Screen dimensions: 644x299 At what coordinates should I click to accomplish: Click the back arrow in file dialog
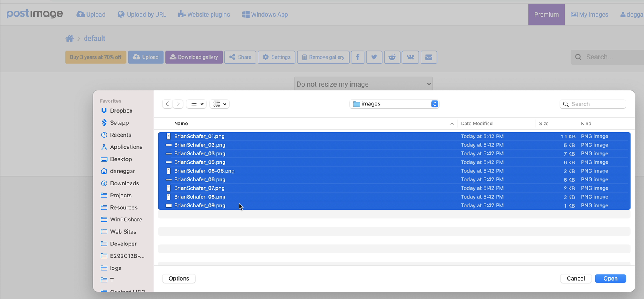[167, 104]
